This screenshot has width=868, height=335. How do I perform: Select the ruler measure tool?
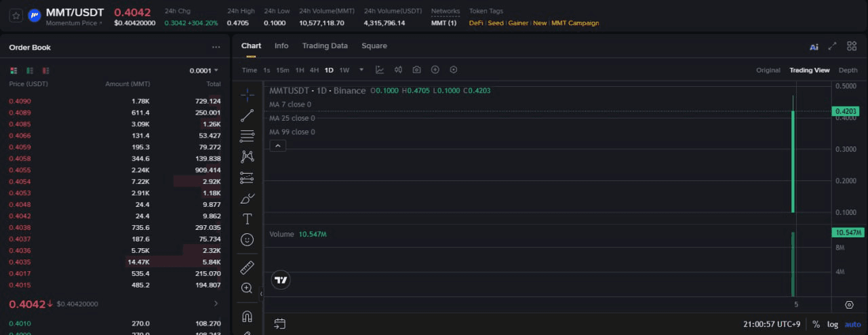pos(248,267)
